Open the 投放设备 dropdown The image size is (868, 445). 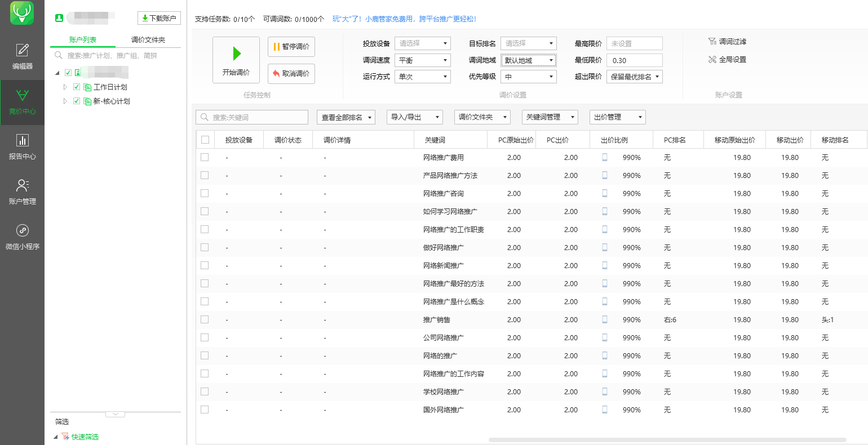423,43
